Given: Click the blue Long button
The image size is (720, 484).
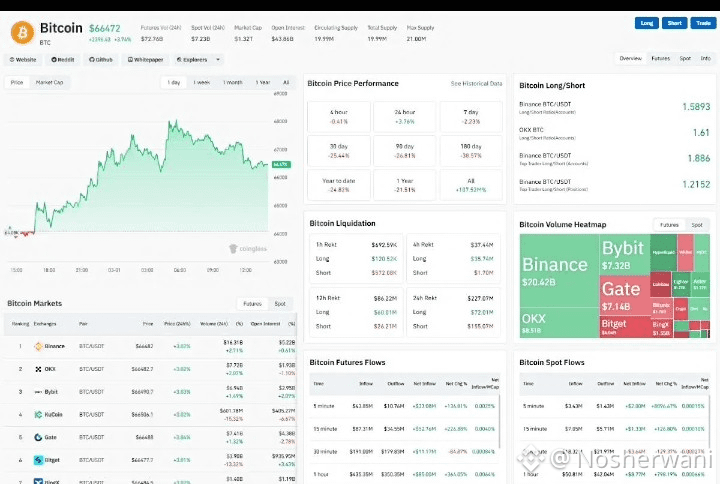Looking at the screenshot, I should coord(647,23).
